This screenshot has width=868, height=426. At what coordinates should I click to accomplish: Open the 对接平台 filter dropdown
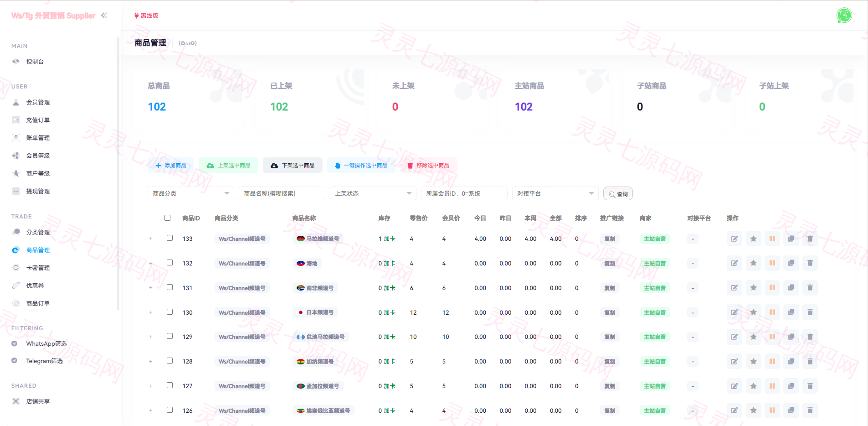[x=555, y=193]
